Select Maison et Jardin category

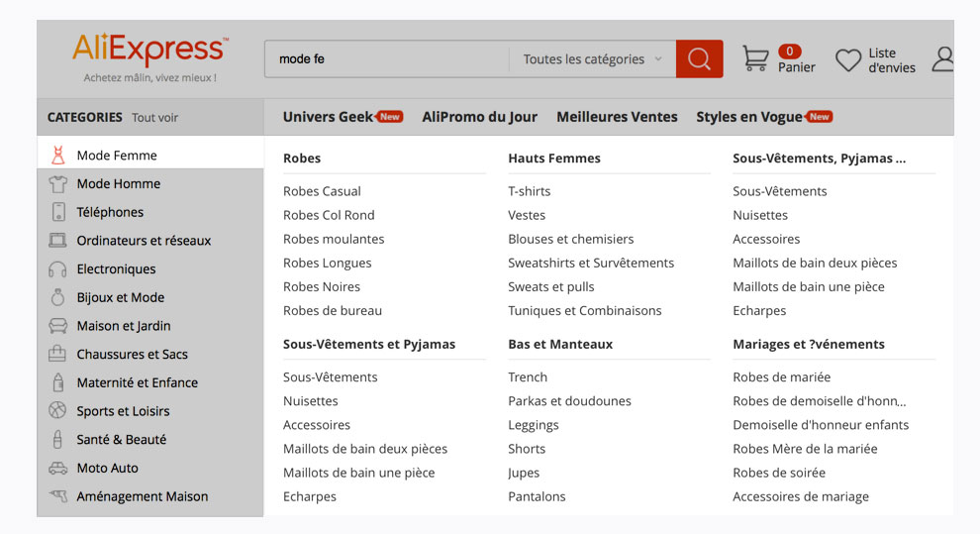(124, 326)
